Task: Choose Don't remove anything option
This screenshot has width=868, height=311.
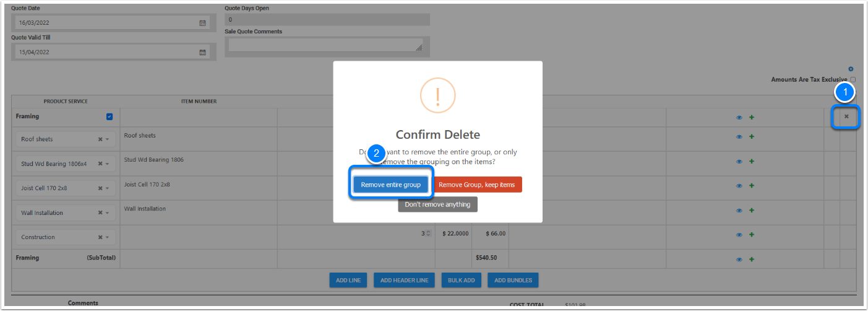Action: pyautogui.click(x=437, y=204)
